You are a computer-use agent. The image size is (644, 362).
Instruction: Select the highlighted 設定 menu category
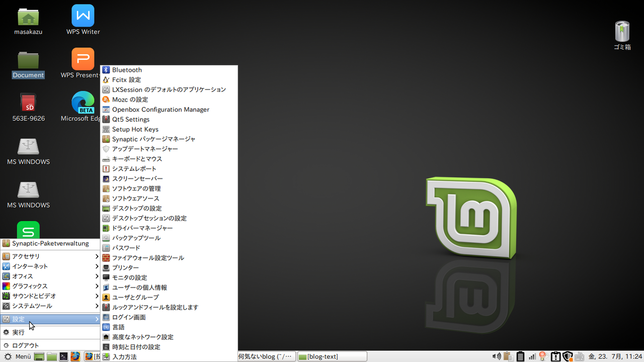(x=50, y=319)
